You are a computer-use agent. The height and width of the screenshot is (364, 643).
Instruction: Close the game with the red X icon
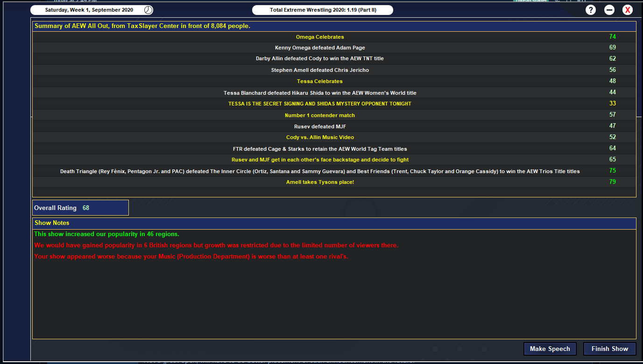coord(628,10)
